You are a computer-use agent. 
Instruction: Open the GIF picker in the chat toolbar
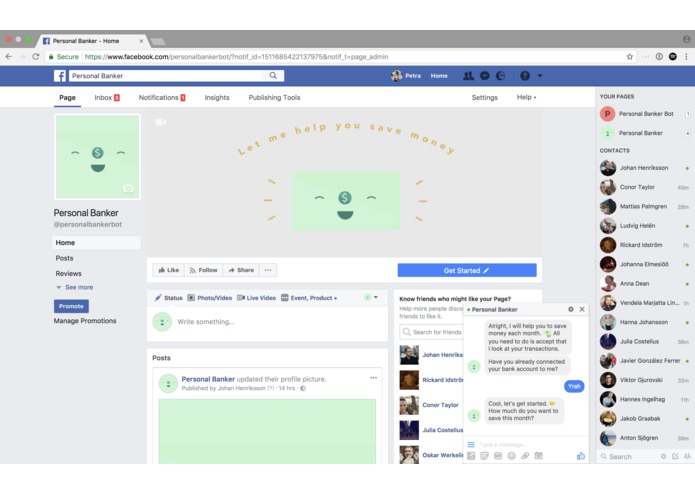[x=498, y=456]
